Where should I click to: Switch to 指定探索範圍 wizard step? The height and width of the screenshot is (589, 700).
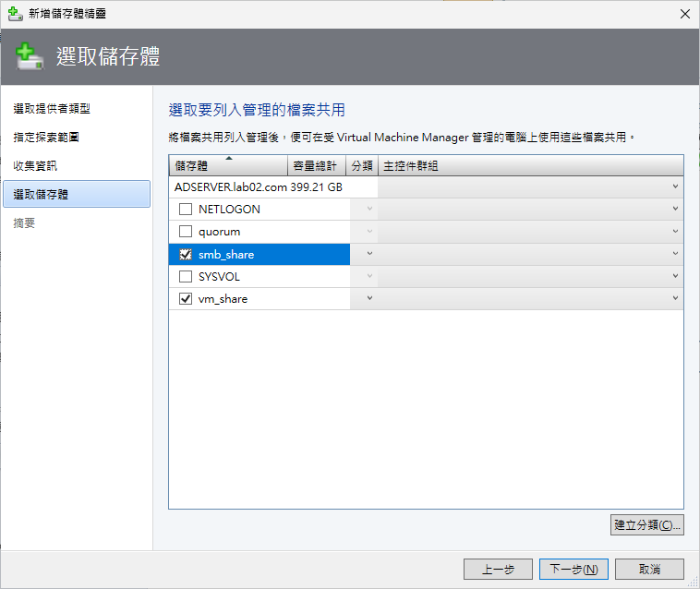click(x=46, y=138)
